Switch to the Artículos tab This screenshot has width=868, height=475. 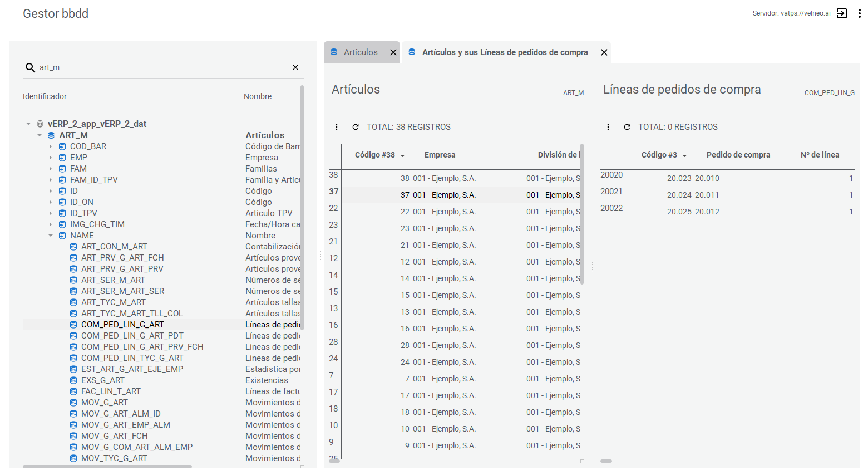coord(360,52)
